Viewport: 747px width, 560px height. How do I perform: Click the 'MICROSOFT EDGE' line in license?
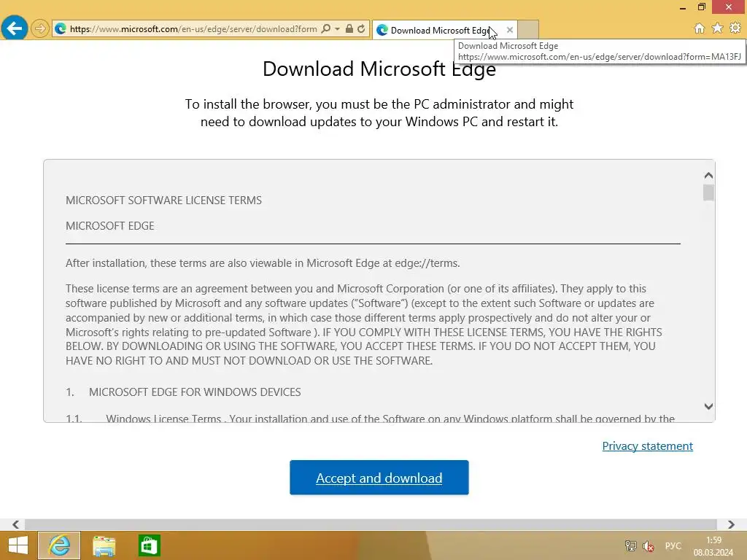pyautogui.click(x=110, y=226)
